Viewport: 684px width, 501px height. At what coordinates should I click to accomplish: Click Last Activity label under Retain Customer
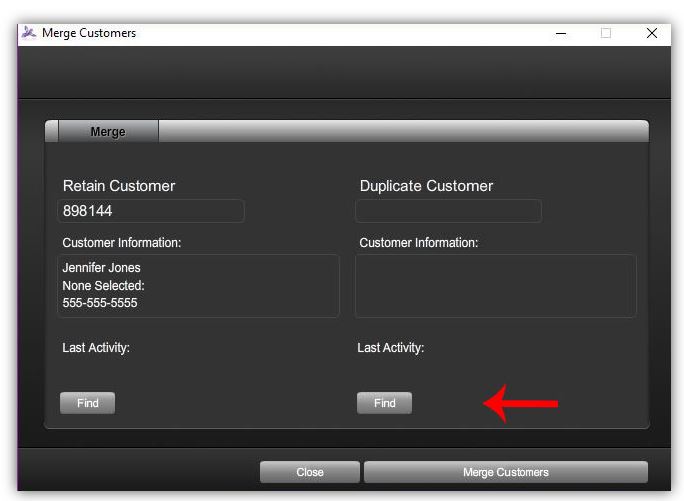coord(96,348)
